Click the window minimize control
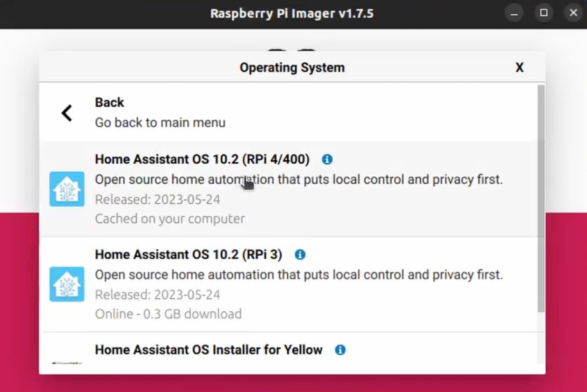Screen dimensions: 587x392 coord(514,13)
